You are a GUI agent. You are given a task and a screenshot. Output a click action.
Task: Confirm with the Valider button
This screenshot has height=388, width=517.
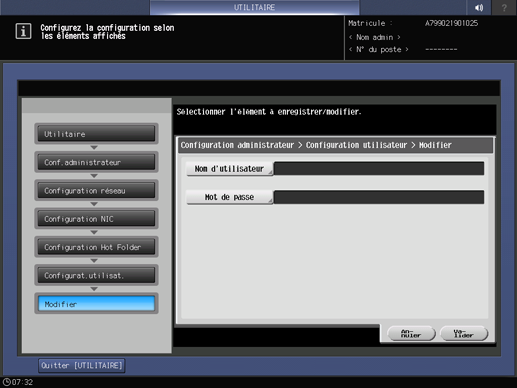(464, 333)
